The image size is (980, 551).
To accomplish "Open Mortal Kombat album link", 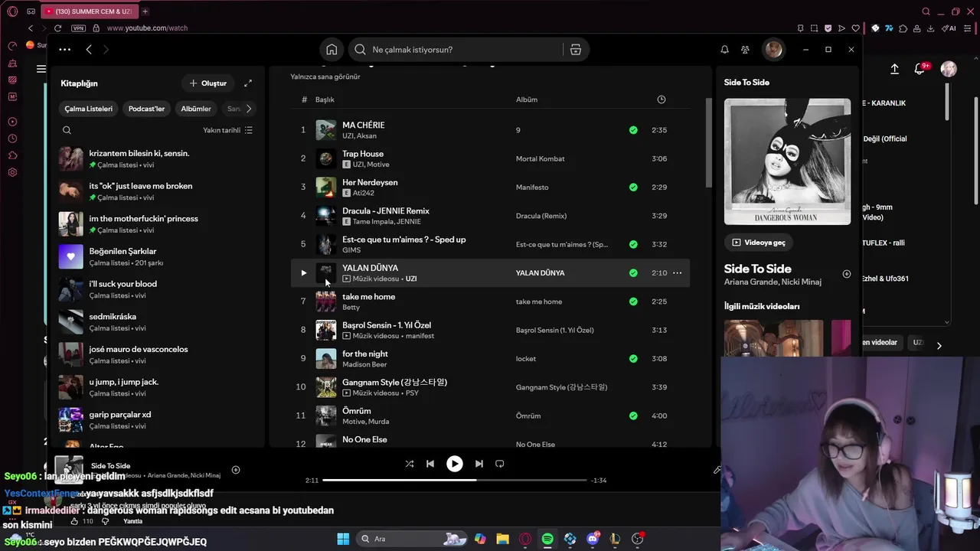I will coord(541,159).
